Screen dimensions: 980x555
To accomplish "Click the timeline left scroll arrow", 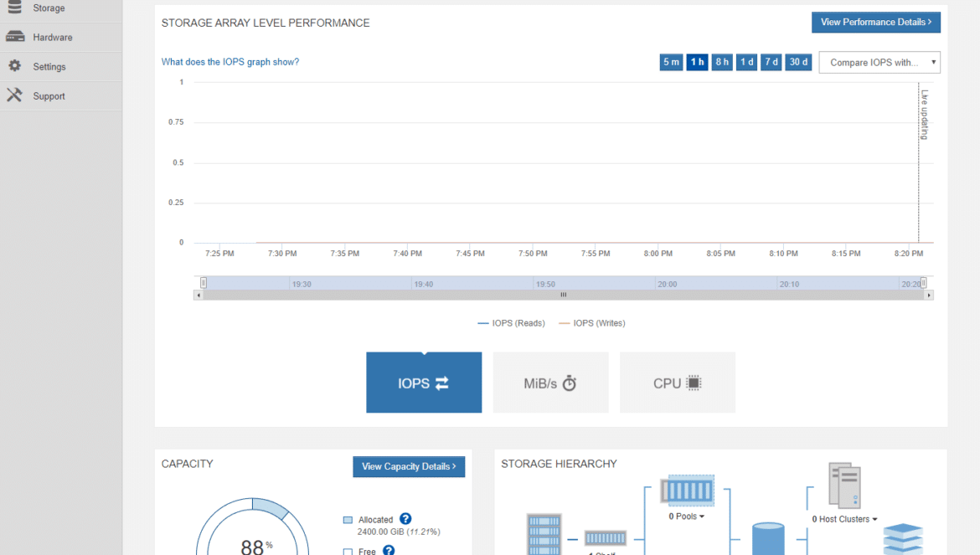I will click(199, 295).
